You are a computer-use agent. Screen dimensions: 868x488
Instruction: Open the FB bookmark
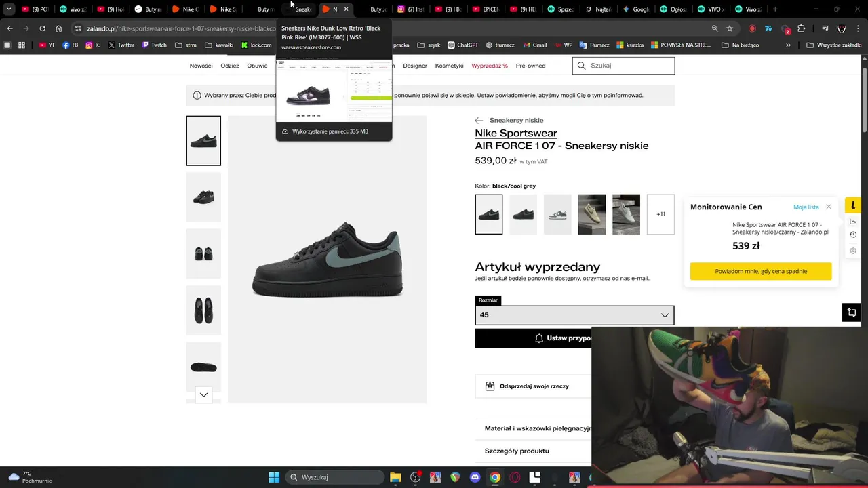(70, 45)
